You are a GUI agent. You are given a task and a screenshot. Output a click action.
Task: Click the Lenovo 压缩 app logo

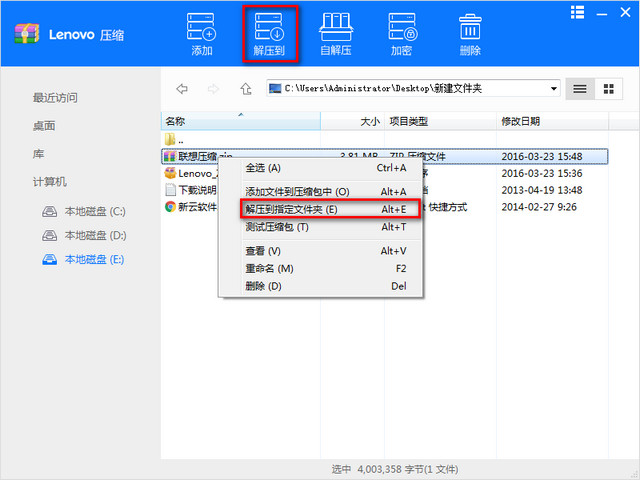pyautogui.click(x=27, y=33)
